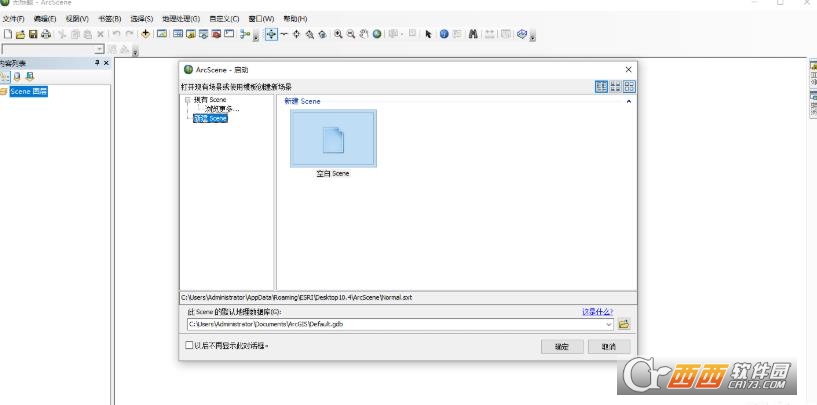Choose the Center on Target tool
The height and width of the screenshot is (405, 817).
tap(296, 34)
